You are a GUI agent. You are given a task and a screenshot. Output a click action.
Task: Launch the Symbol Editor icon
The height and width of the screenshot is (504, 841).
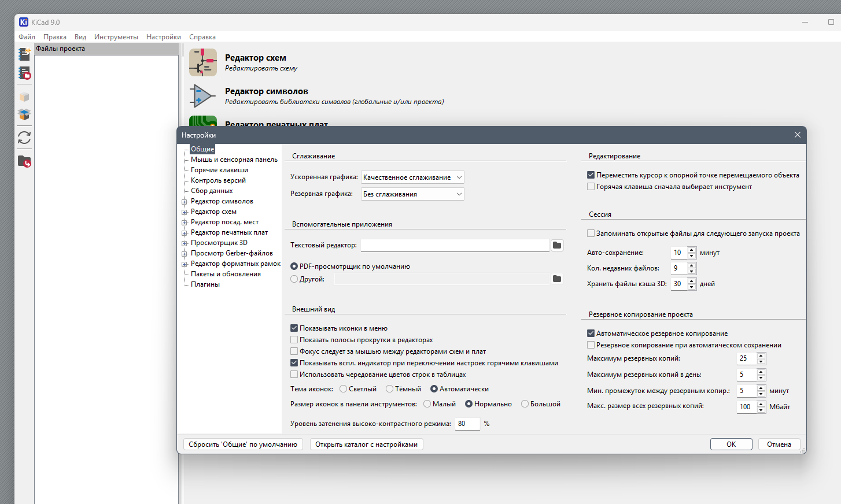click(x=203, y=96)
